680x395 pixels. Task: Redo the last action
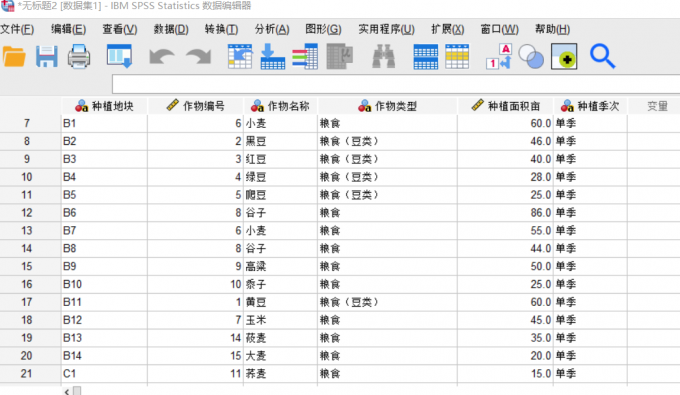(198, 57)
